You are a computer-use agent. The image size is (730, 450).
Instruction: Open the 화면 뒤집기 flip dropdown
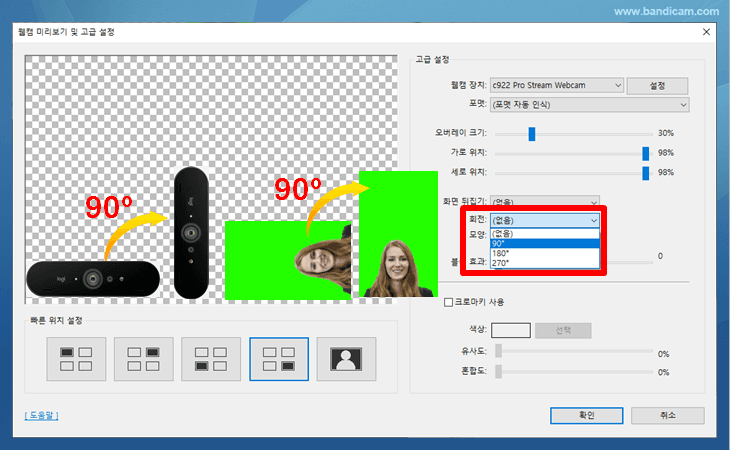[x=545, y=201]
